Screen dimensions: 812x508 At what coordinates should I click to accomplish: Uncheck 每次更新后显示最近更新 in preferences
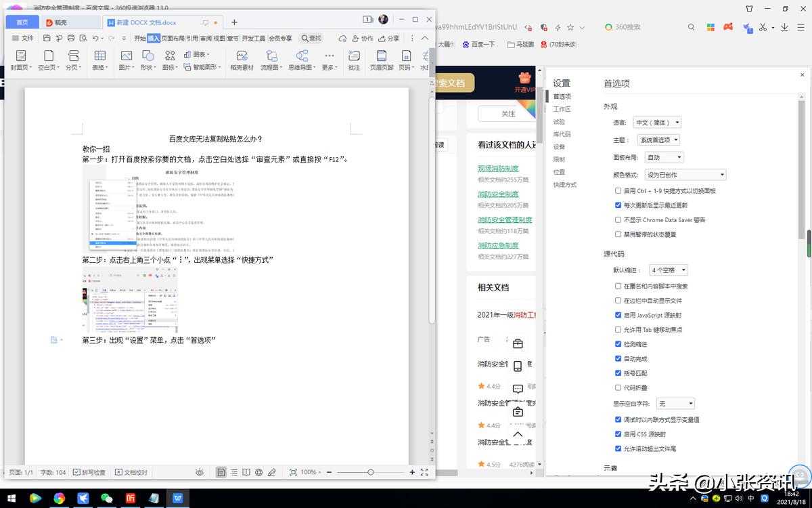(x=618, y=205)
